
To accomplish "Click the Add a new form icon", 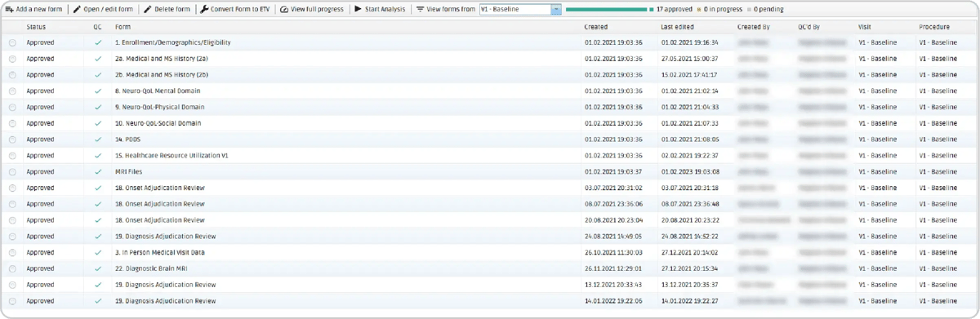I will coord(10,10).
